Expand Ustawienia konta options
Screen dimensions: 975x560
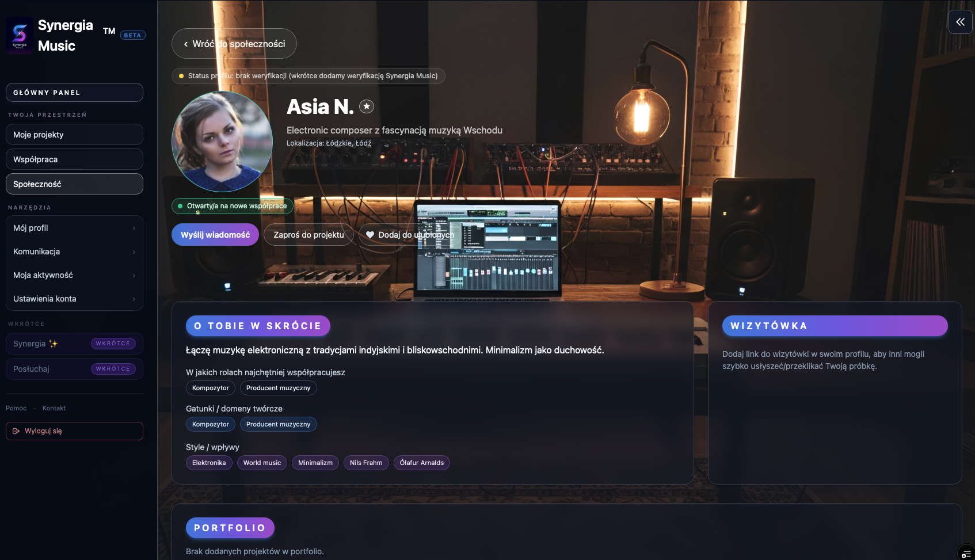[x=74, y=299]
